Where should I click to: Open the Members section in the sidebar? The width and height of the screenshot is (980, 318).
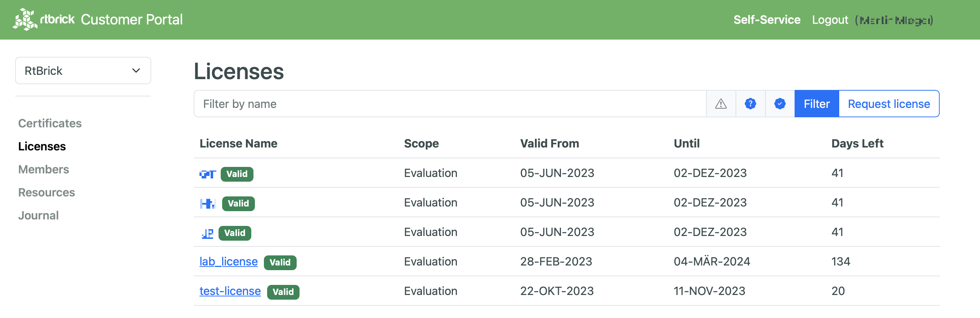(43, 169)
